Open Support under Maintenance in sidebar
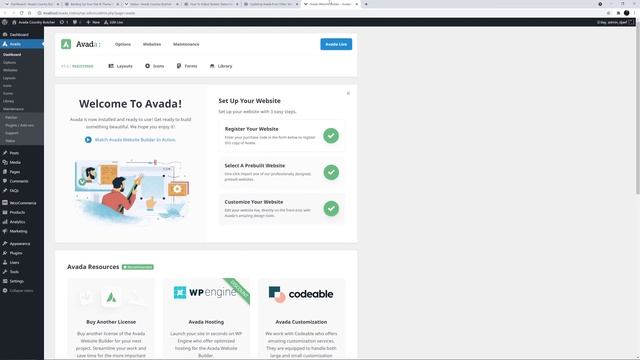This screenshot has height=360, width=640. pos(12,133)
